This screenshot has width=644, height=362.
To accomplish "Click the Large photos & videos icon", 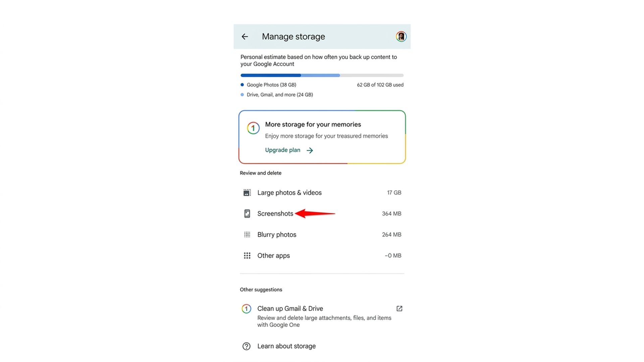I will tap(247, 193).
